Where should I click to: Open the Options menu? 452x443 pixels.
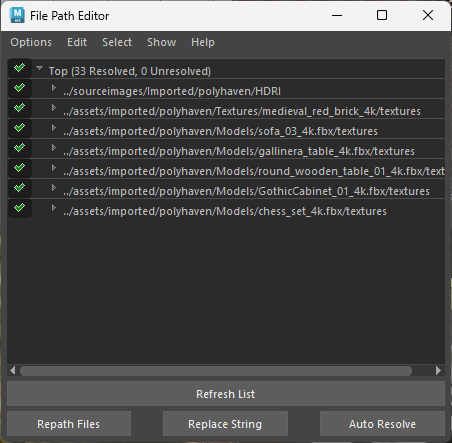[31, 42]
